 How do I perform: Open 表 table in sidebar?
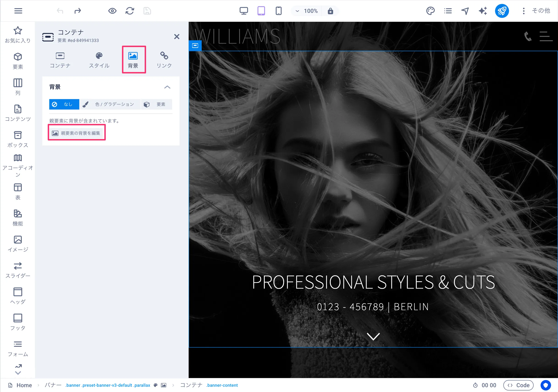(18, 192)
